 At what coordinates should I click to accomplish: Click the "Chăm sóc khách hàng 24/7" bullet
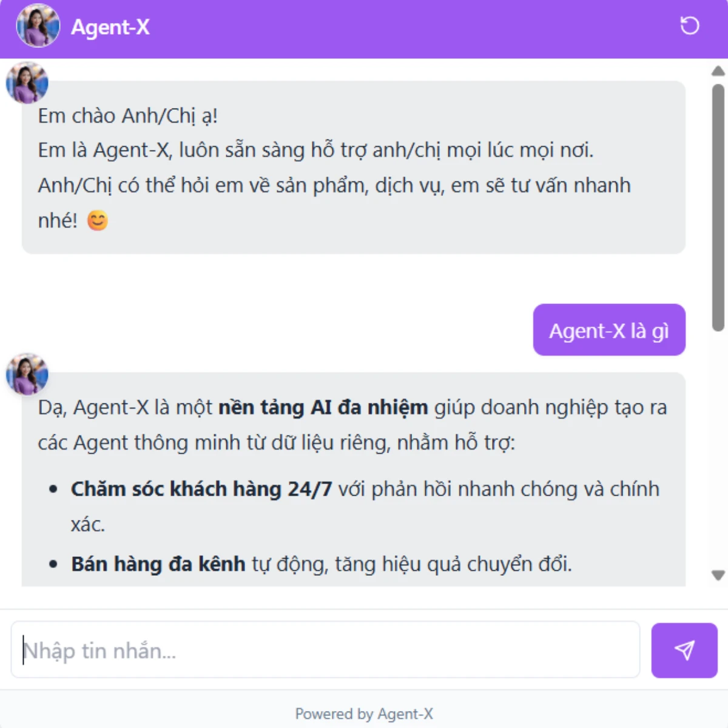pos(201,489)
